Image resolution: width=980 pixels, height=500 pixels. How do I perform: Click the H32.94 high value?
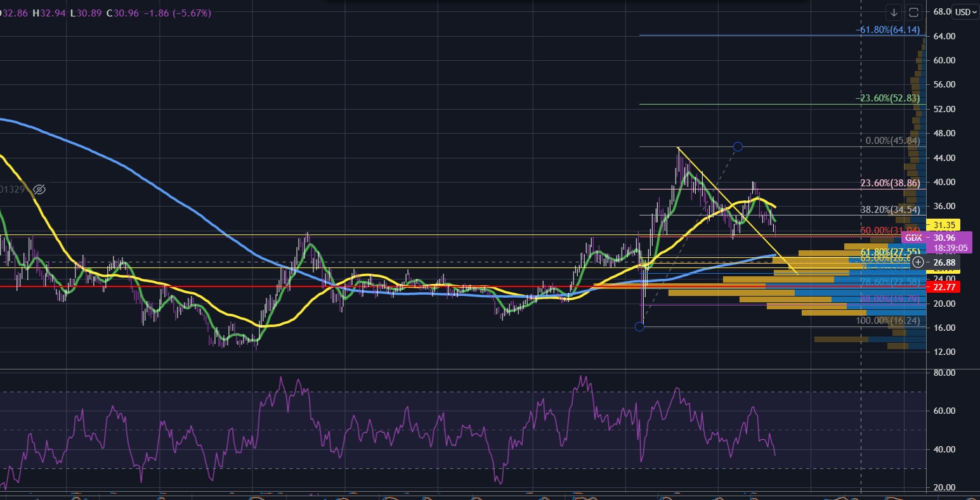click(49, 13)
